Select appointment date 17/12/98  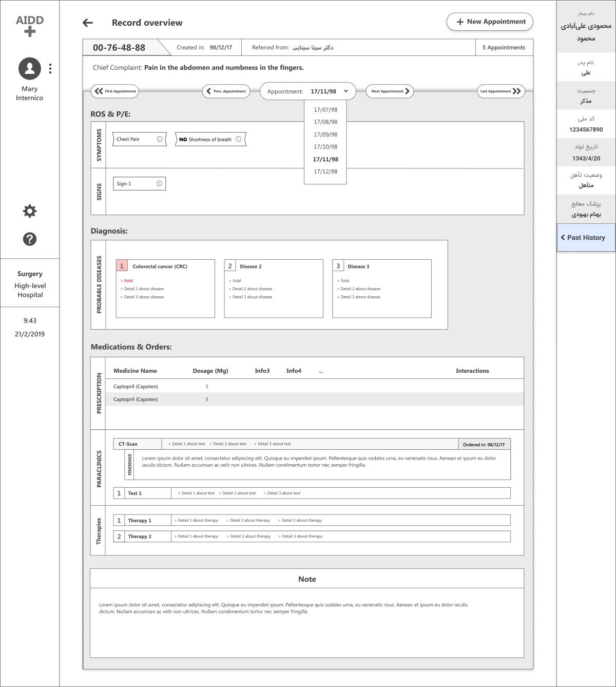click(x=325, y=171)
